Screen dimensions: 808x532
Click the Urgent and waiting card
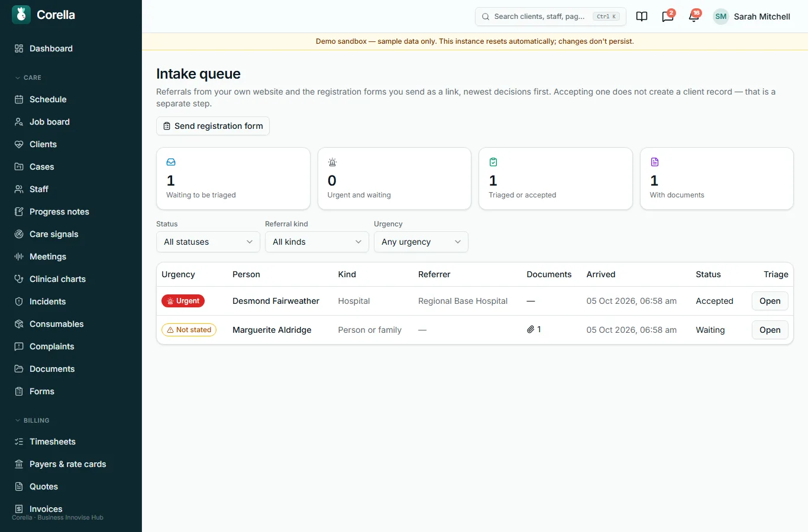pos(395,179)
